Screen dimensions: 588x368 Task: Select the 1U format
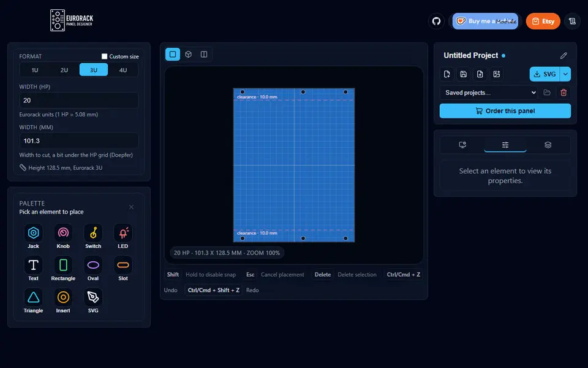pyautogui.click(x=35, y=70)
